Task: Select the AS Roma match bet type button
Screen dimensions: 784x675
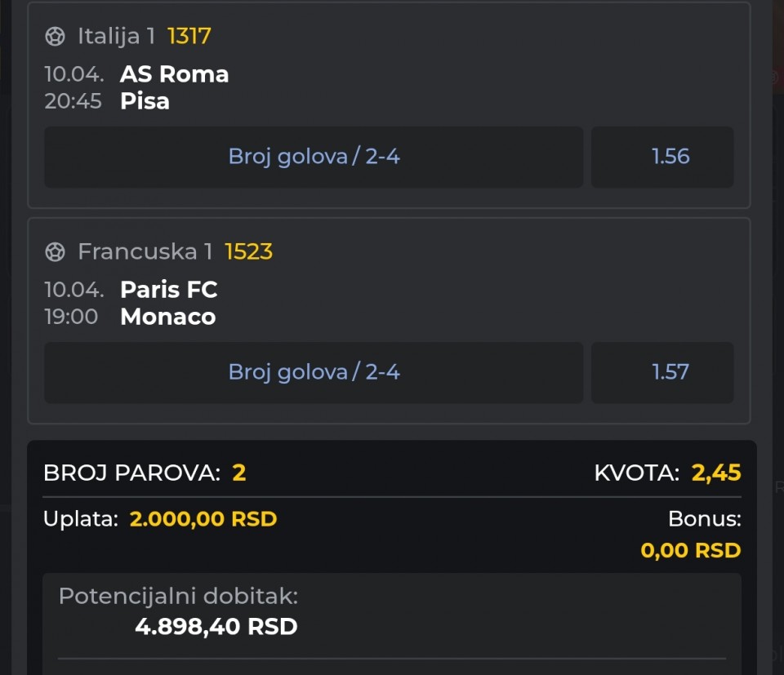Action: 314,157
